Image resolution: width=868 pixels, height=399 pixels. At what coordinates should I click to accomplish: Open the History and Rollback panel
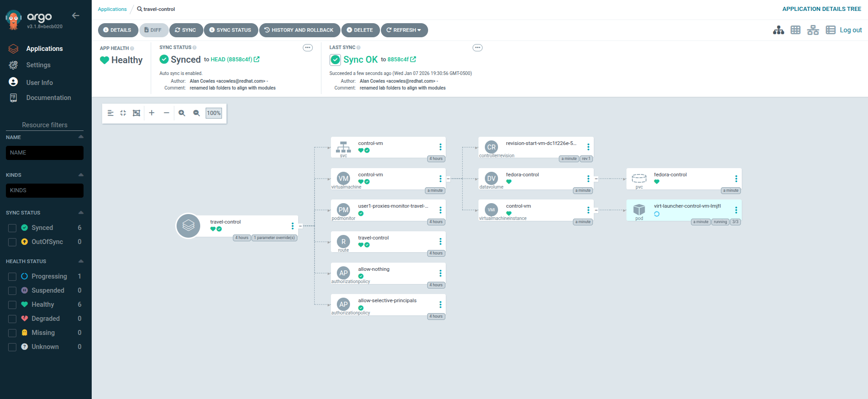299,30
